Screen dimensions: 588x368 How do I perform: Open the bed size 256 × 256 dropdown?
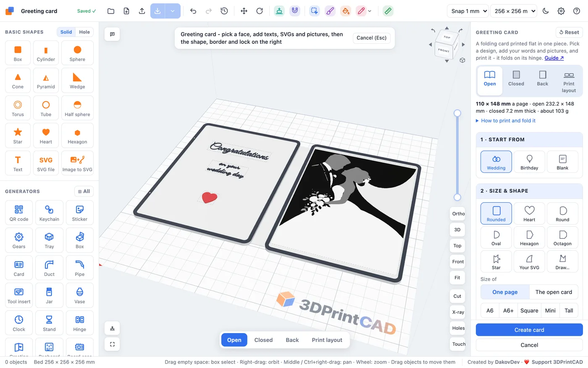[x=514, y=11]
